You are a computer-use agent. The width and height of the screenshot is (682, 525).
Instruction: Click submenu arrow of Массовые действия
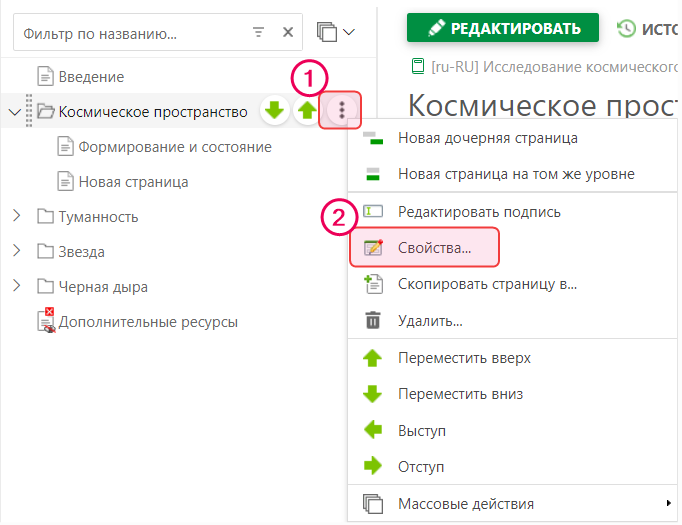pos(669,503)
